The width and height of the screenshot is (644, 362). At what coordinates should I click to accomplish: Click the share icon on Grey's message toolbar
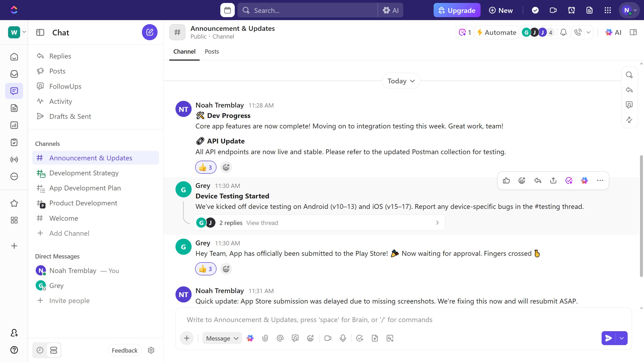tap(553, 180)
